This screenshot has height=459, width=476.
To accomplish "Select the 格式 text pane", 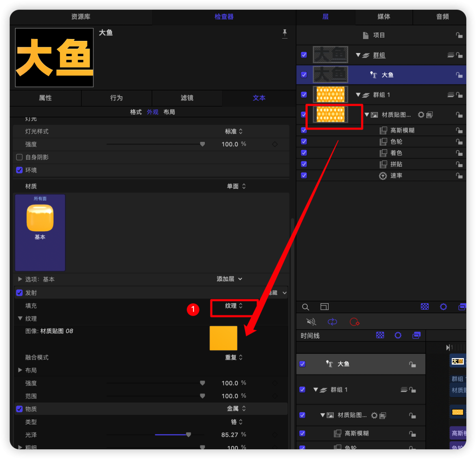I will pyautogui.click(x=136, y=112).
